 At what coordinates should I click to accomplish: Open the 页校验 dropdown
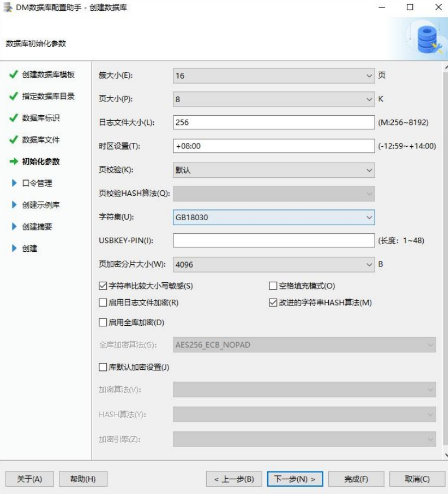point(273,170)
